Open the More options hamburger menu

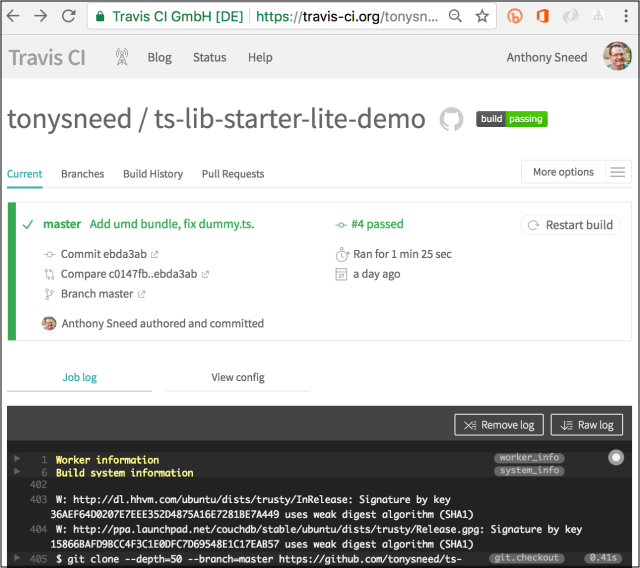click(x=618, y=172)
